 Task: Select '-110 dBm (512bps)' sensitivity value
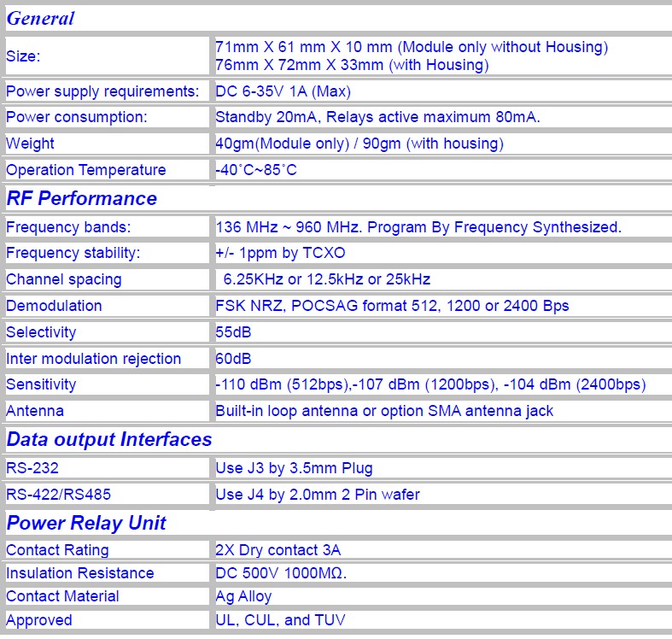point(282,384)
